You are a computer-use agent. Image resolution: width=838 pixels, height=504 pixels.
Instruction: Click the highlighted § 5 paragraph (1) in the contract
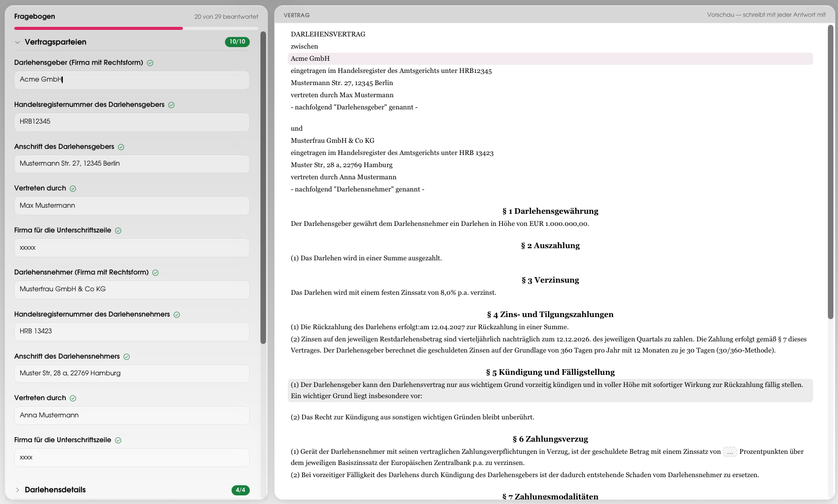[550, 391]
